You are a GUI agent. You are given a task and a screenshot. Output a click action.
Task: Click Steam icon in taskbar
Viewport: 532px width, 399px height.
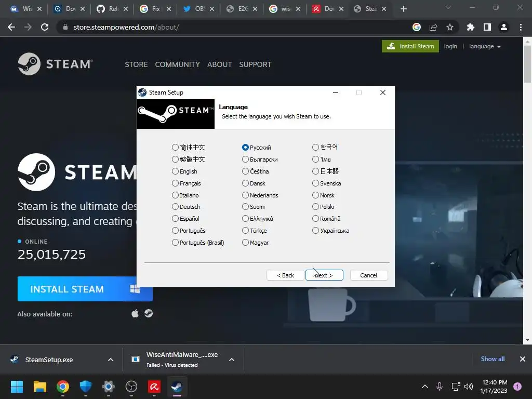coord(177,387)
